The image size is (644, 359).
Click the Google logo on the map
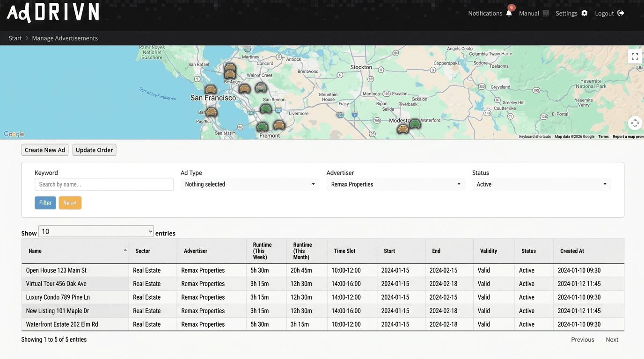14,134
